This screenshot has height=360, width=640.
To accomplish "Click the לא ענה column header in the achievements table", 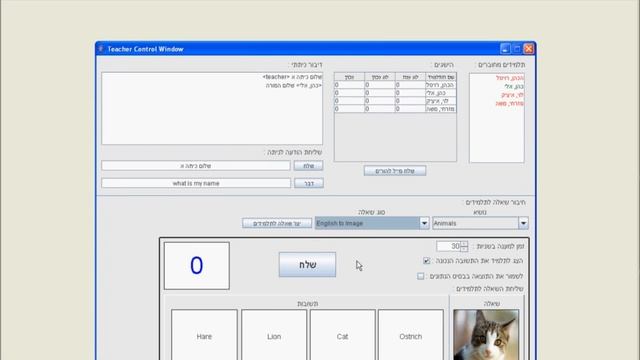I will (410, 77).
